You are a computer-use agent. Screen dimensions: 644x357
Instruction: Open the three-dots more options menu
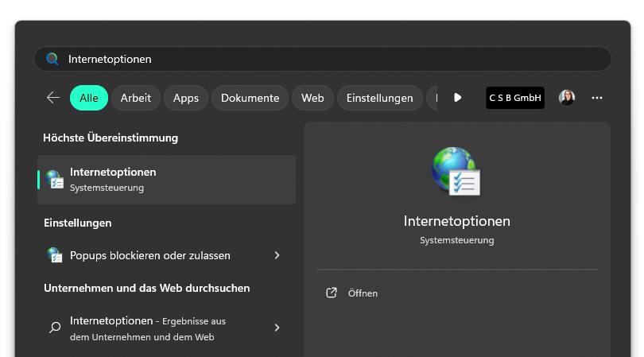(597, 98)
